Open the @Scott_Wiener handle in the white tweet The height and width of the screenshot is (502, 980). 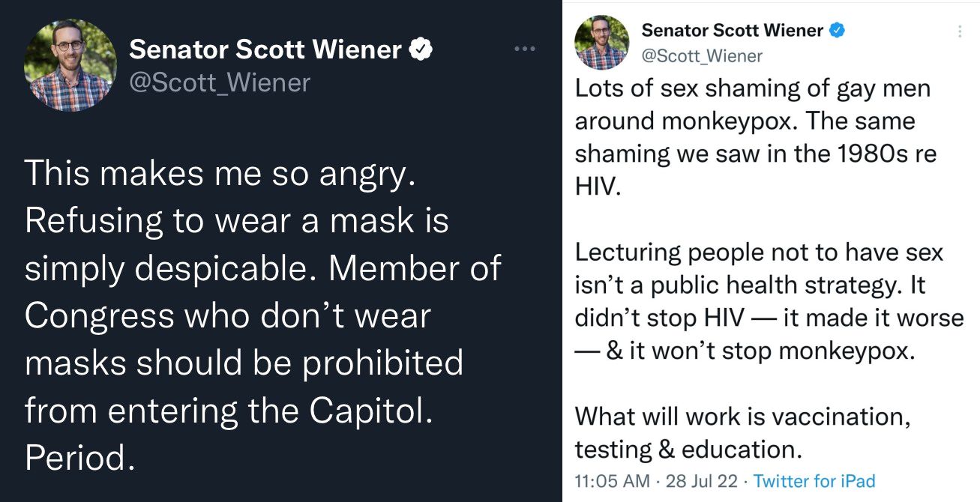point(702,55)
